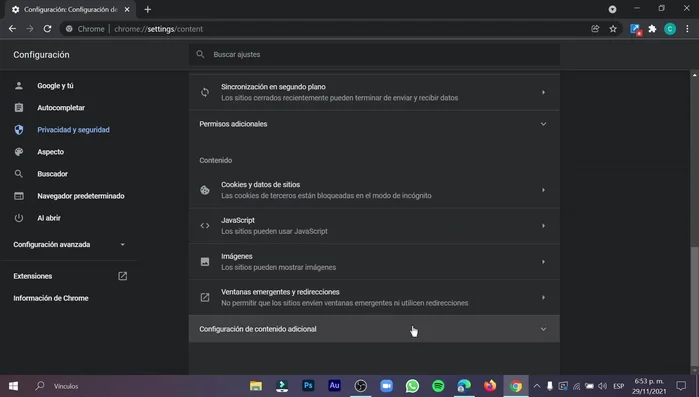Open Adobe Audition from taskbar
Image resolution: width=699 pixels, height=397 pixels.
coord(334,385)
